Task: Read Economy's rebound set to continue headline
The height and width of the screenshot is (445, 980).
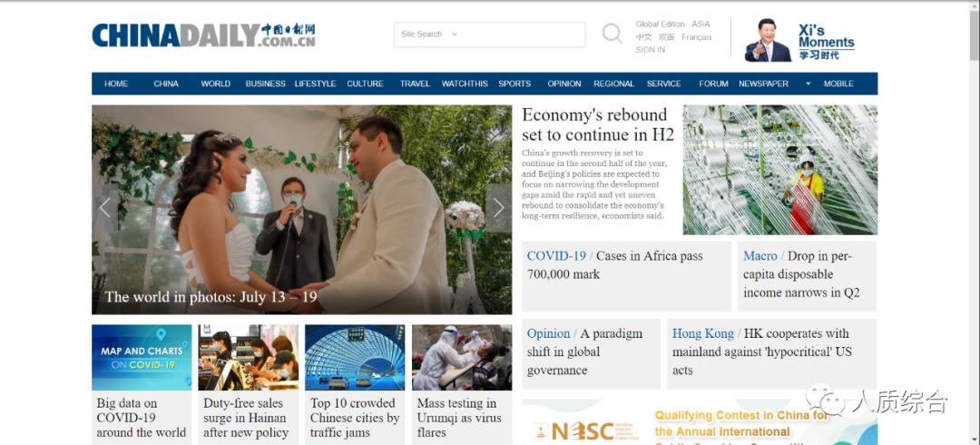Action: pyautogui.click(x=597, y=124)
